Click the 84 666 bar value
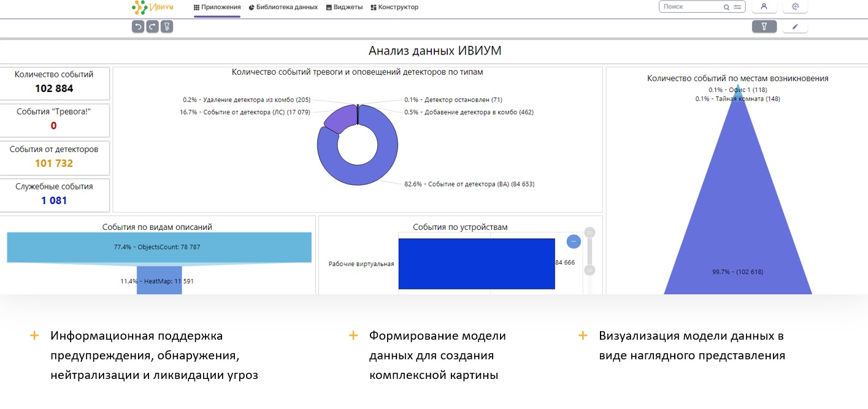This screenshot has height=409, width=868. click(565, 262)
